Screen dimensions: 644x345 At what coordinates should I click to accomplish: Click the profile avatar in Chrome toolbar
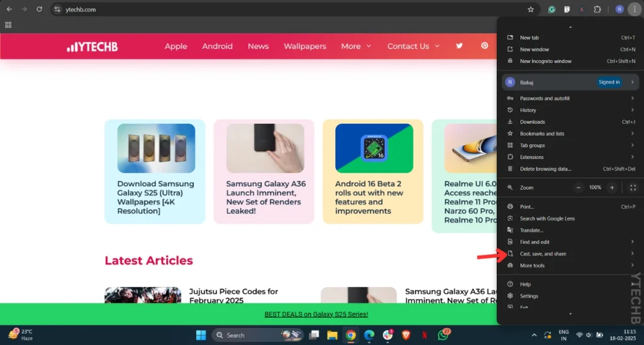point(619,9)
